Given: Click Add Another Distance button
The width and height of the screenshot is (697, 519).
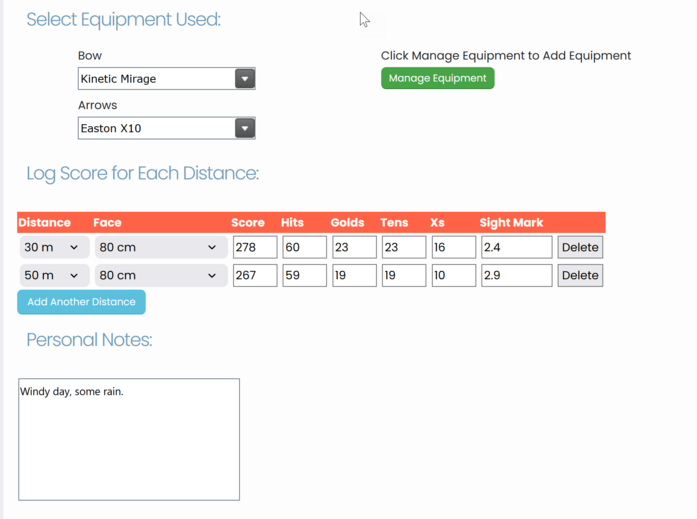Looking at the screenshot, I should [81, 302].
